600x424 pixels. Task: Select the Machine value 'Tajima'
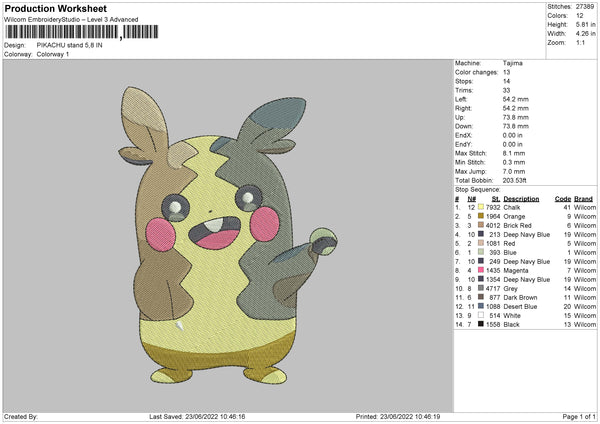(513, 63)
